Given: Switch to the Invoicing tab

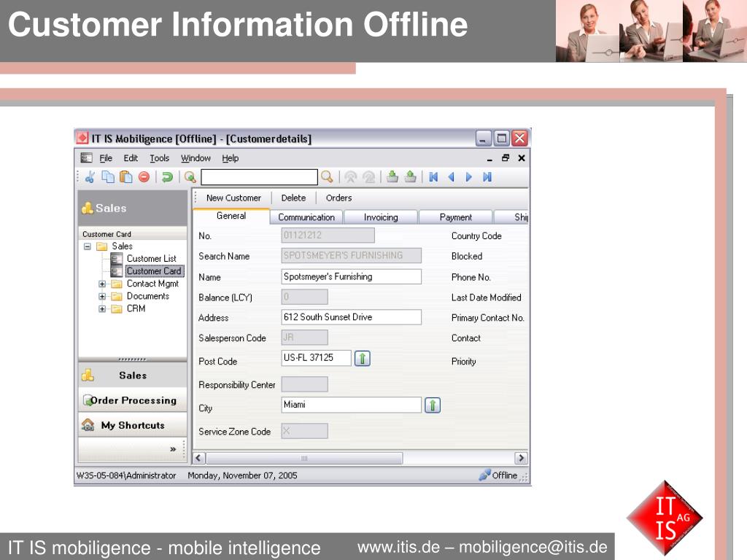Looking at the screenshot, I should pos(381,217).
